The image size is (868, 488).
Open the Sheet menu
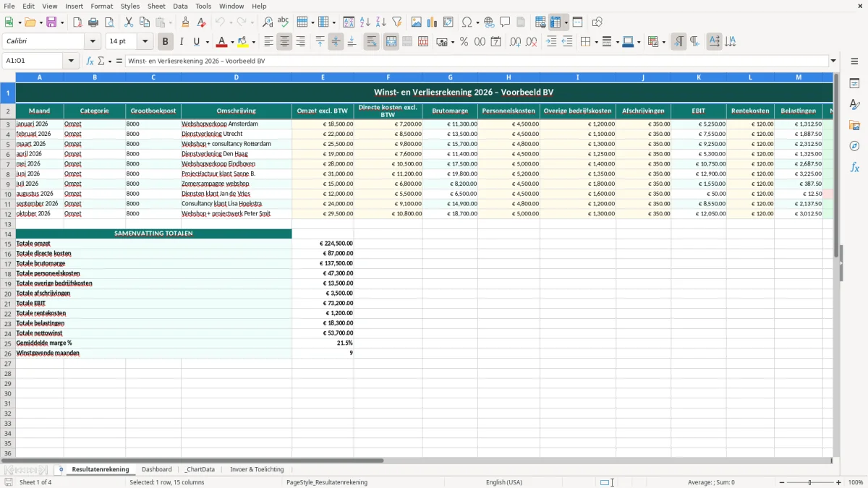156,6
